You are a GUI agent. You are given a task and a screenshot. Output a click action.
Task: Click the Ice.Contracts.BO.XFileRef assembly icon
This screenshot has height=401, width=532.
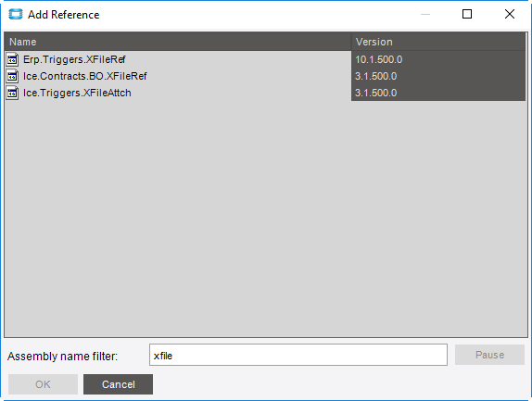coord(12,76)
